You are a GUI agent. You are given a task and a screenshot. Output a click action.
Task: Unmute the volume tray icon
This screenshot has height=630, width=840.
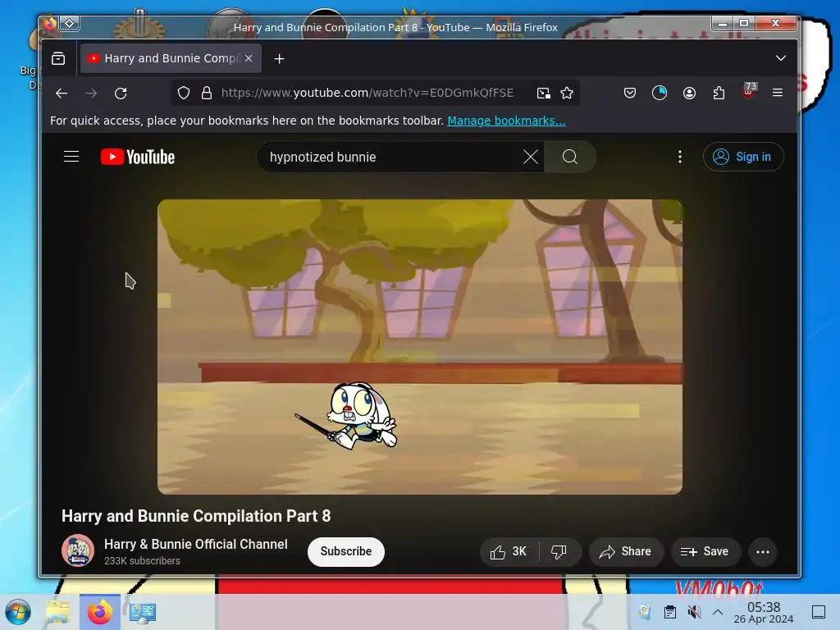[694, 612]
